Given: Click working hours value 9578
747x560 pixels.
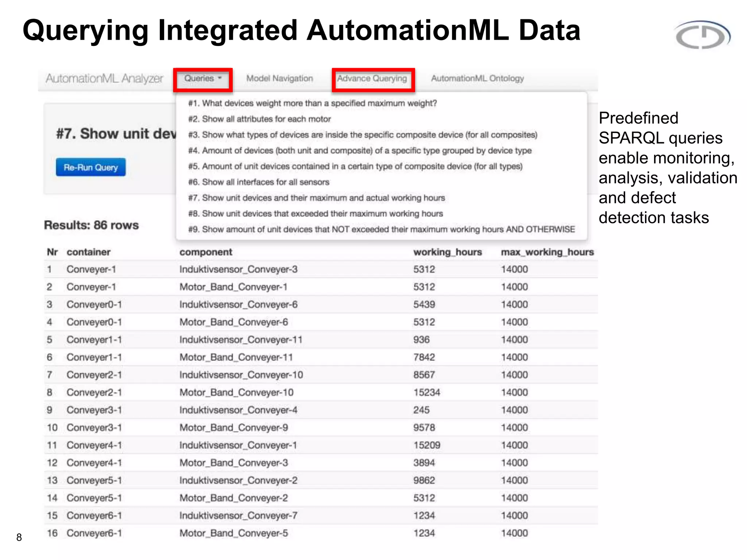Looking at the screenshot, I should point(424,428).
